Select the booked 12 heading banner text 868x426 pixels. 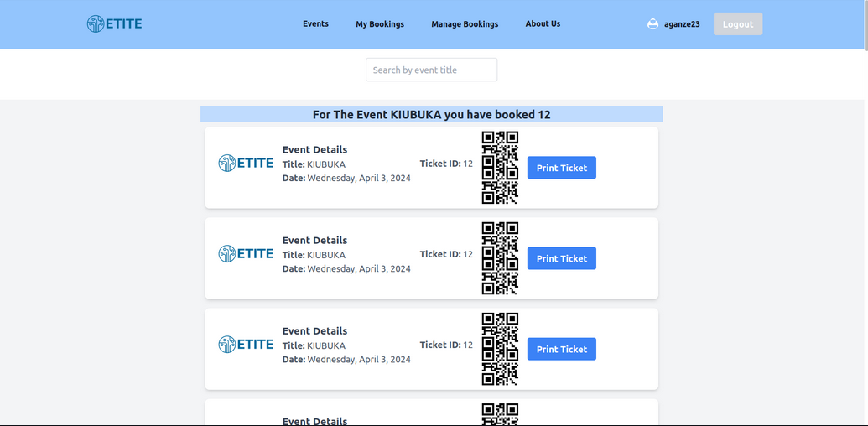click(x=432, y=115)
